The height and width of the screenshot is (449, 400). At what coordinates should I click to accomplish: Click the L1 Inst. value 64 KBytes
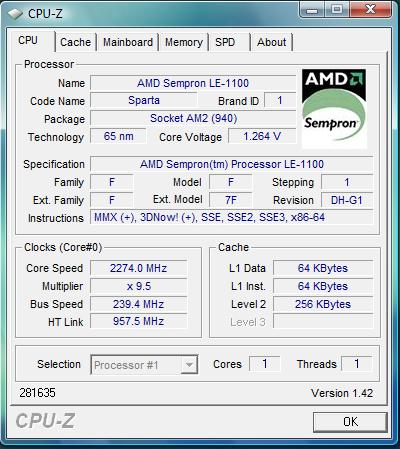(x=323, y=286)
